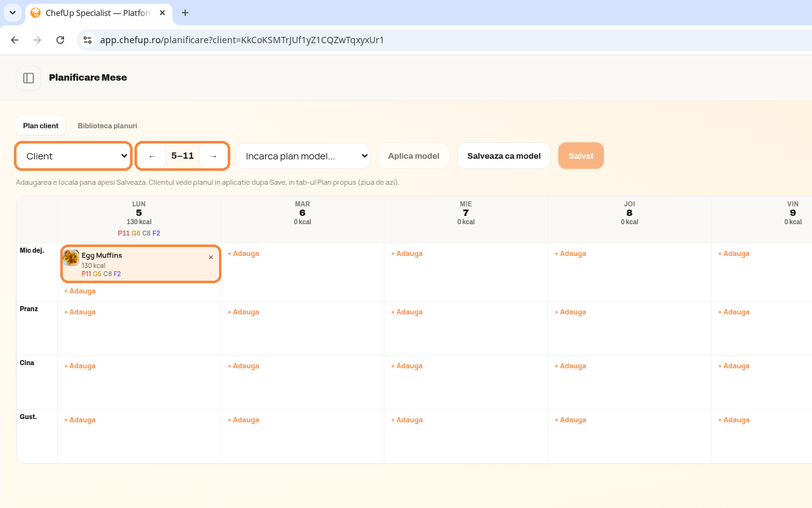Viewport: 812px width, 508px height.
Task: Add Mic dej. meal for Tuesday 6
Action: pos(244,253)
